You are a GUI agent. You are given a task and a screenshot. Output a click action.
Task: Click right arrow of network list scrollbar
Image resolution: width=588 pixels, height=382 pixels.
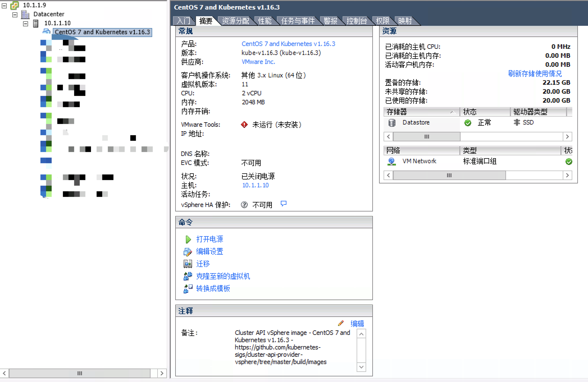click(567, 175)
